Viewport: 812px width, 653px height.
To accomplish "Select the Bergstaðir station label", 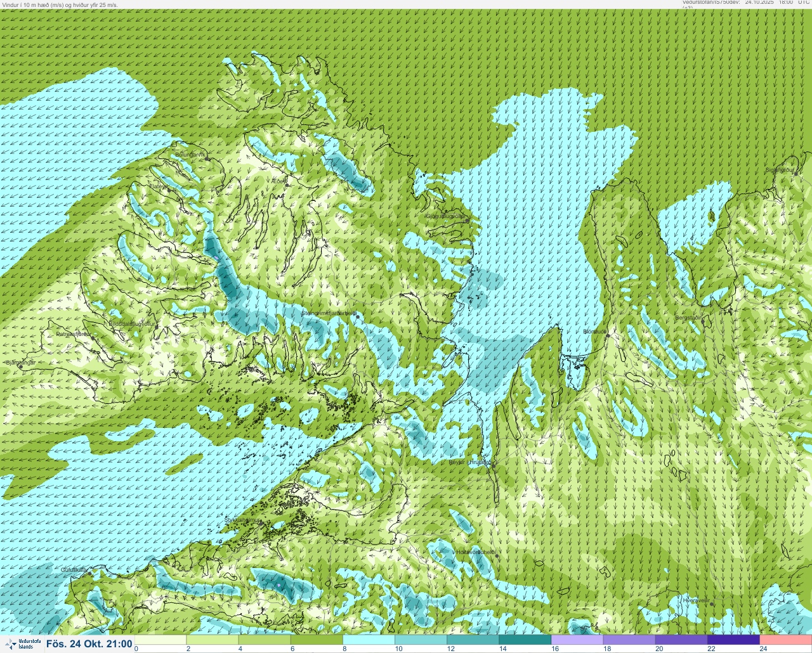I will [688, 317].
